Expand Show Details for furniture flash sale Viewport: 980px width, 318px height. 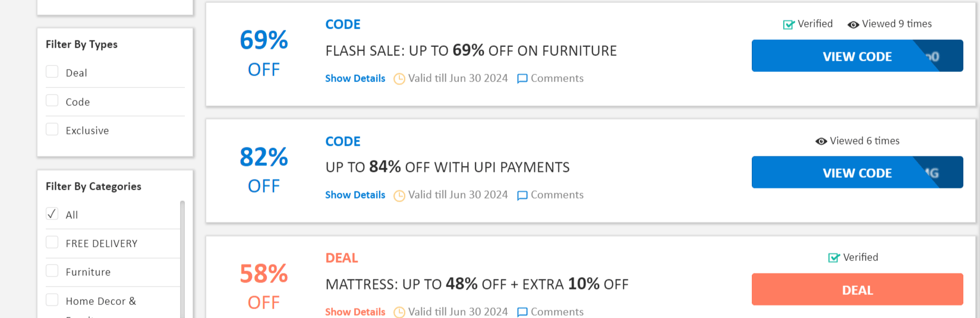(x=355, y=78)
